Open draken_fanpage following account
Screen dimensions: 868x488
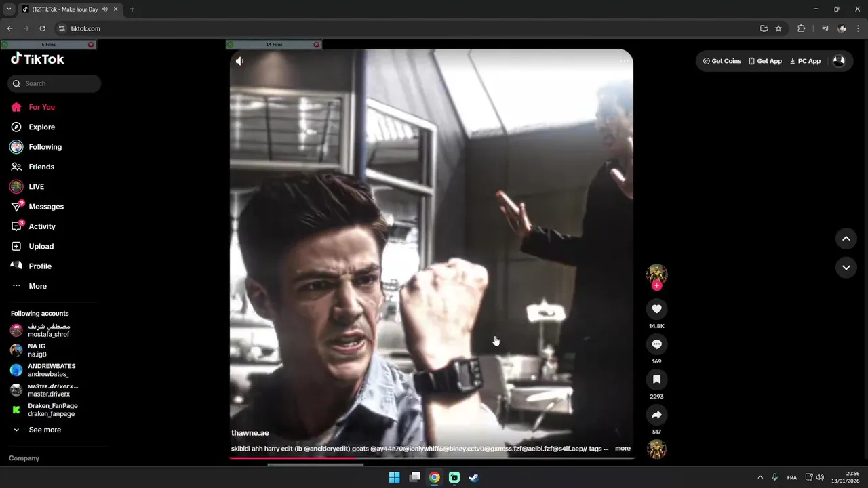(44, 409)
